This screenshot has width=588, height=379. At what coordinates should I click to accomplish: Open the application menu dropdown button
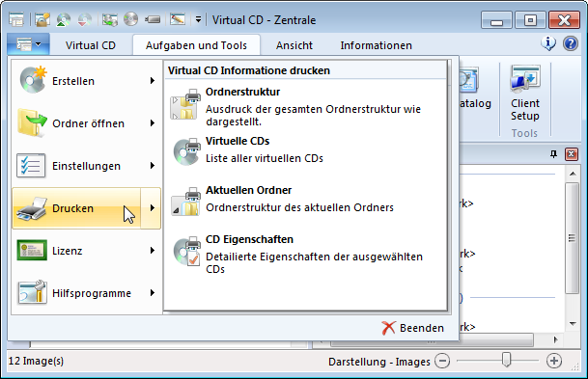(28, 44)
